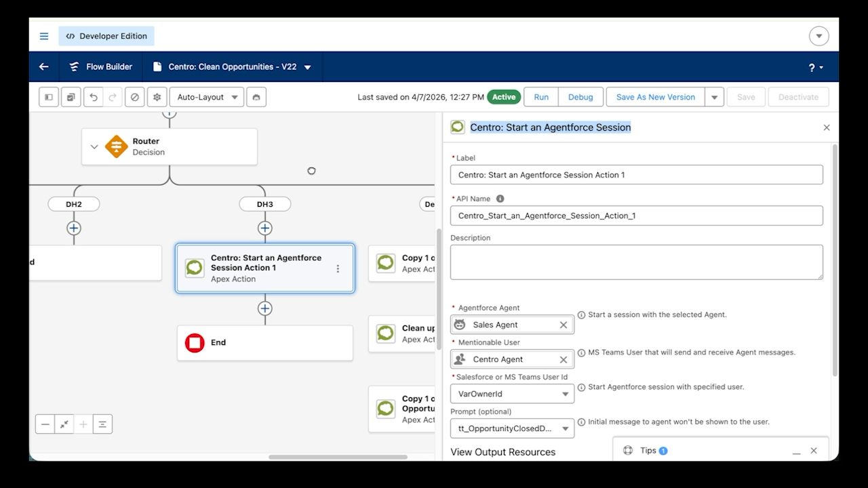Viewport: 868px width, 488px height.
Task: Open the hamburger navigation menu
Action: tap(44, 36)
